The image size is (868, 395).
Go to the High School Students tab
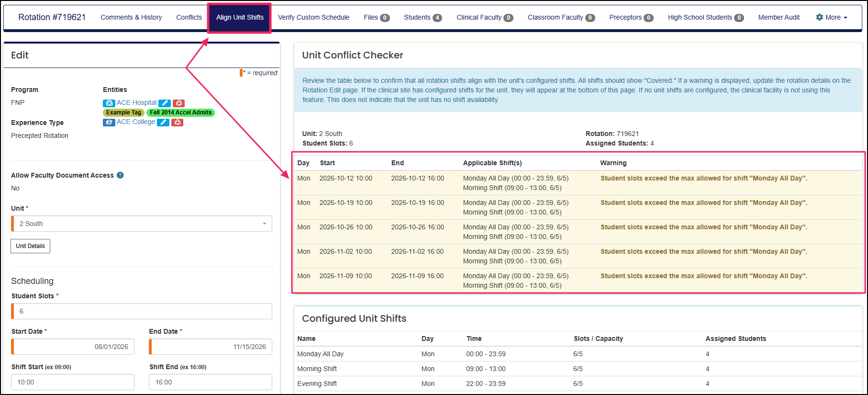(706, 17)
